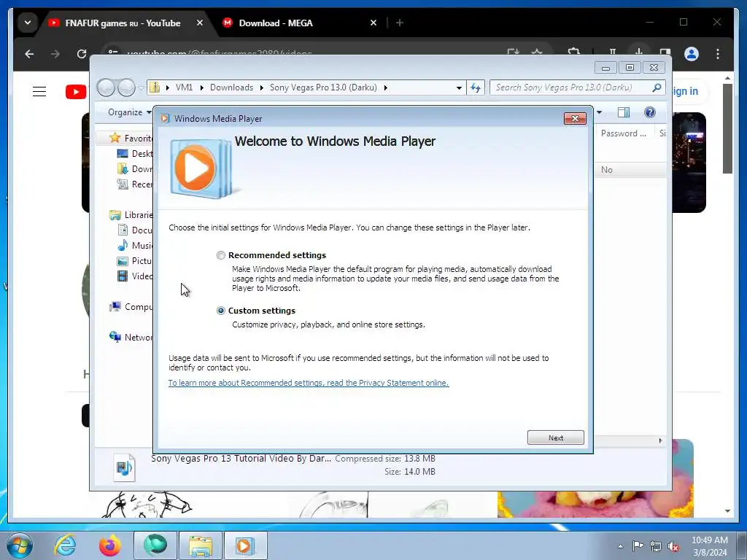Refresh the Explorer folder view
Viewport: 747px width, 560px height.
click(476, 87)
